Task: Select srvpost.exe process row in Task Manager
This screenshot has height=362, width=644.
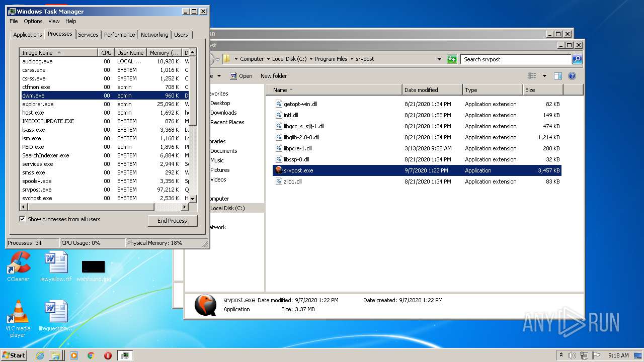Action: coord(104,190)
